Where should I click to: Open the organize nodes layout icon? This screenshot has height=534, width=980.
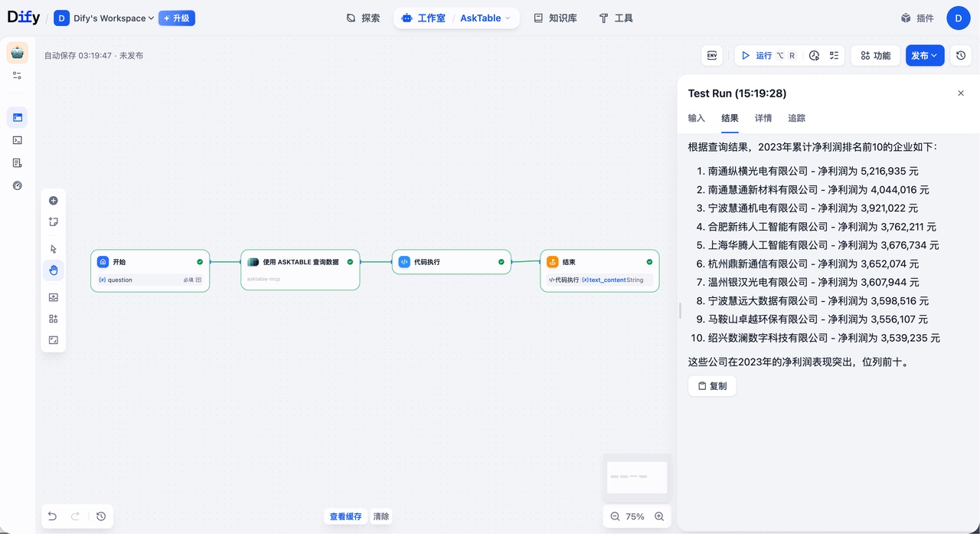[x=53, y=318]
